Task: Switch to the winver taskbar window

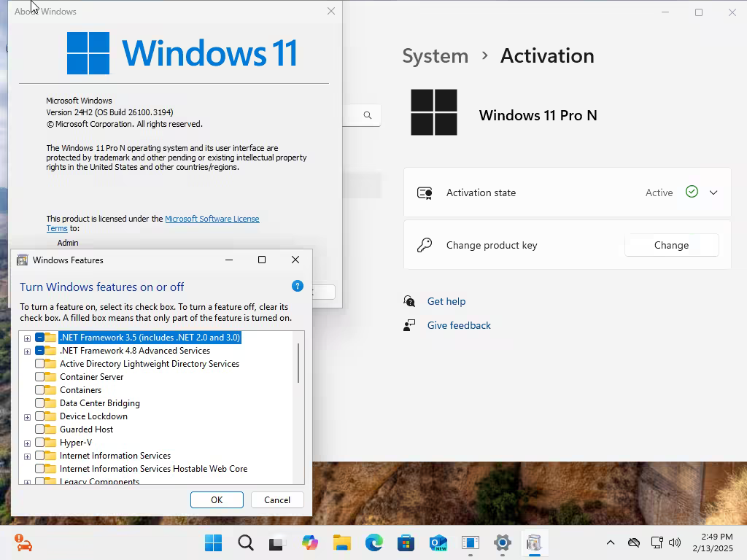Action: click(471, 542)
